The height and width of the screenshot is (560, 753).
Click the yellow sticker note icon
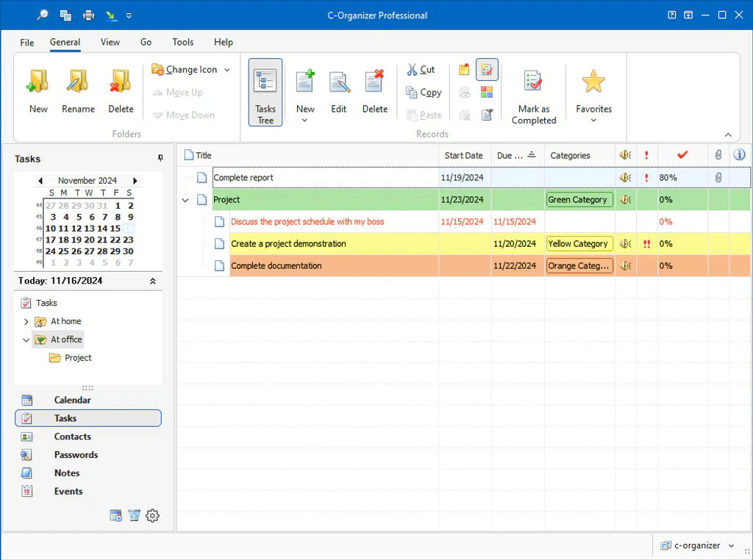pos(463,70)
